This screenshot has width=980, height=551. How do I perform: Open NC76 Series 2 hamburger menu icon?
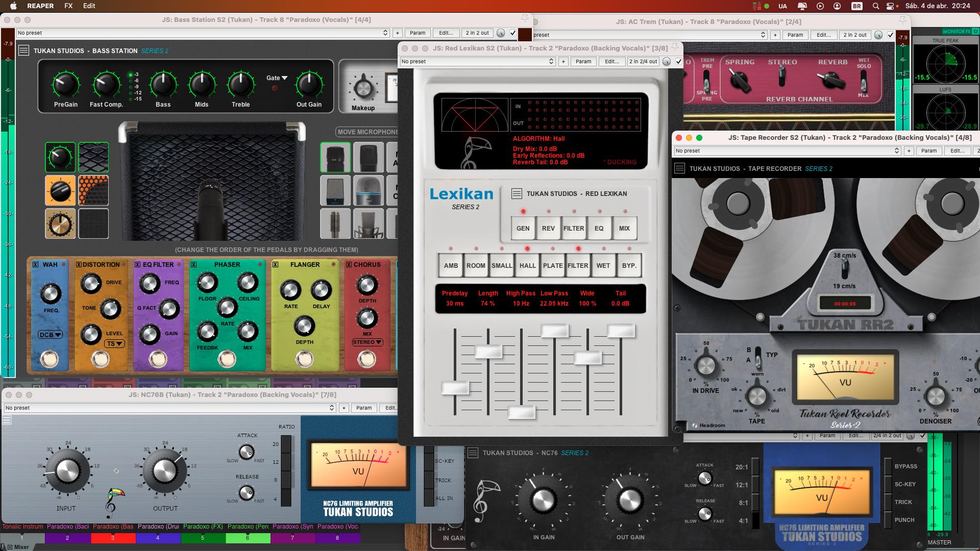click(x=473, y=453)
